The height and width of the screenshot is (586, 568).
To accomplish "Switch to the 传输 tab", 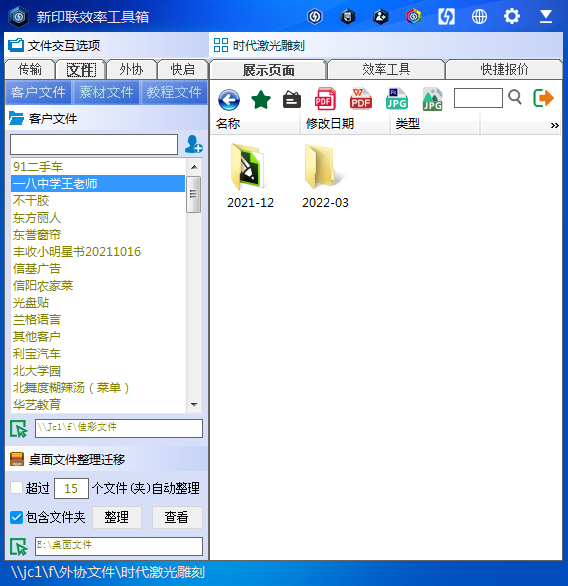I will [30, 70].
